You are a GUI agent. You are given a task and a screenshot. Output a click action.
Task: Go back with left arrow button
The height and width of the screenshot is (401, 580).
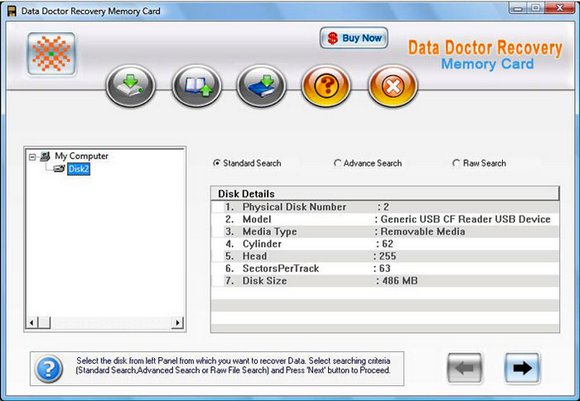[465, 368]
